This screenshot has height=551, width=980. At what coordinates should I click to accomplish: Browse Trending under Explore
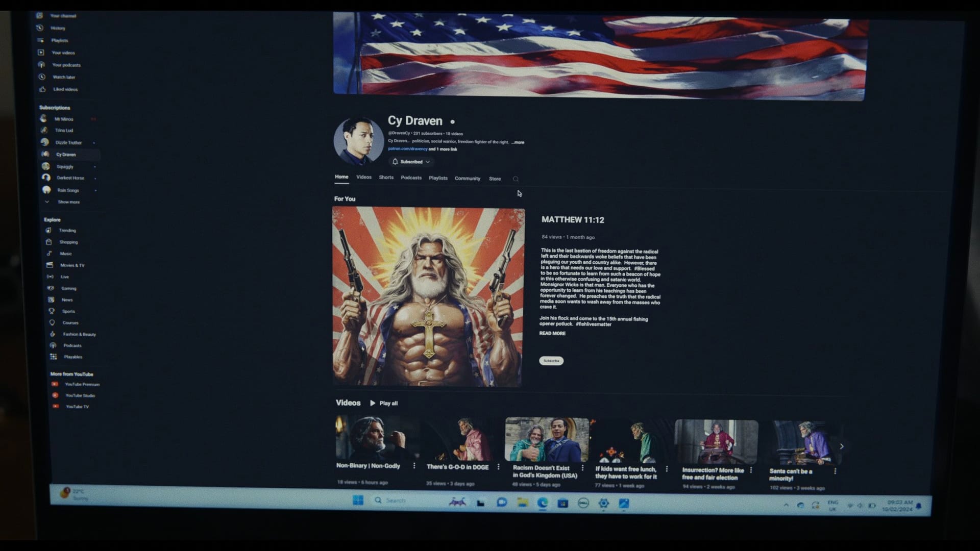click(67, 230)
